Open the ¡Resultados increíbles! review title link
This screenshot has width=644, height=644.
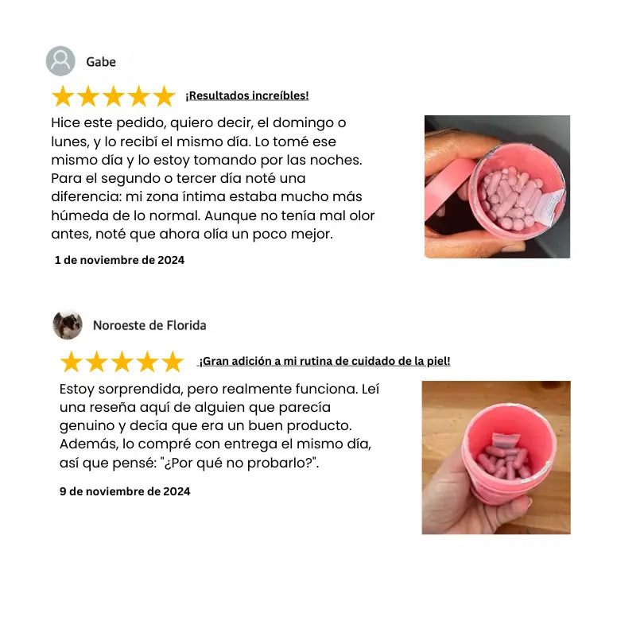[x=246, y=95]
